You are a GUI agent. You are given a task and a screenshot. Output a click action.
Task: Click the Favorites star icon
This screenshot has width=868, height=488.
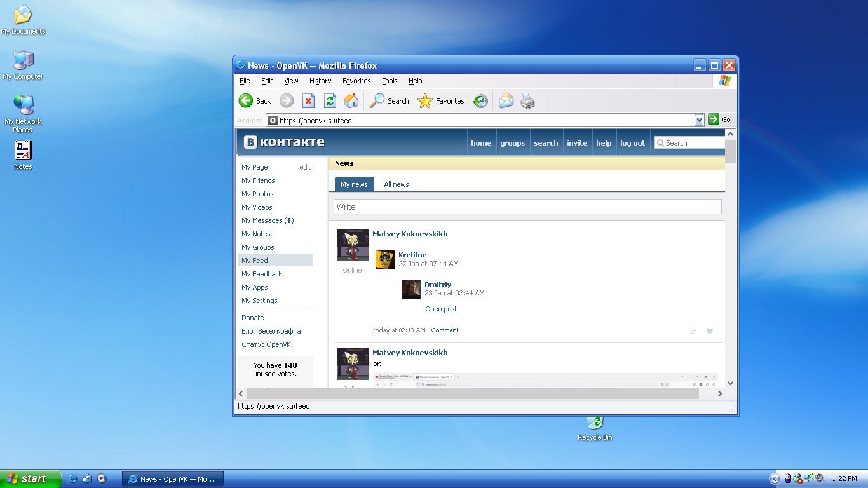[425, 101]
